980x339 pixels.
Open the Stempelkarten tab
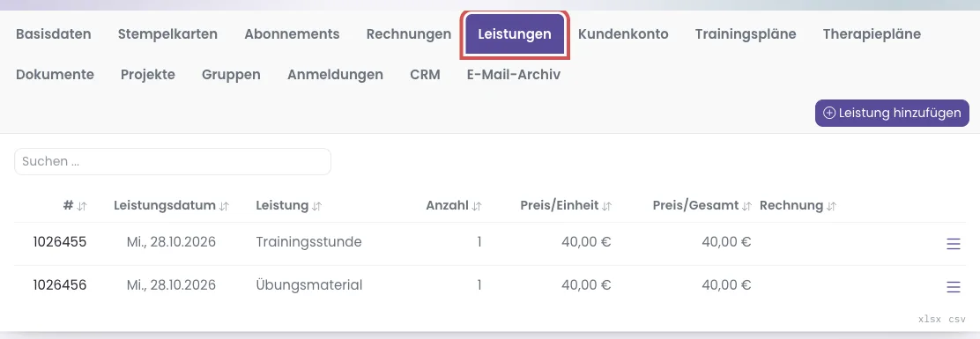coord(167,34)
